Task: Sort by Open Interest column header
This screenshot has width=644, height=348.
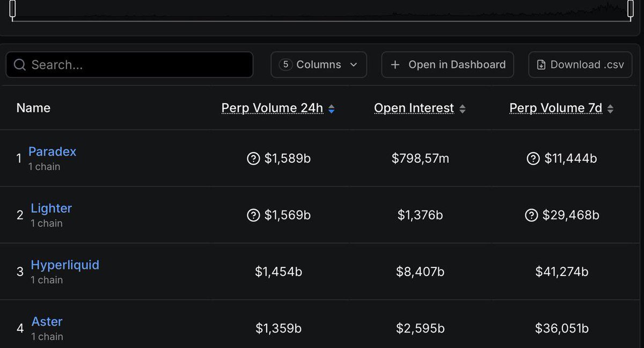Action: [414, 108]
